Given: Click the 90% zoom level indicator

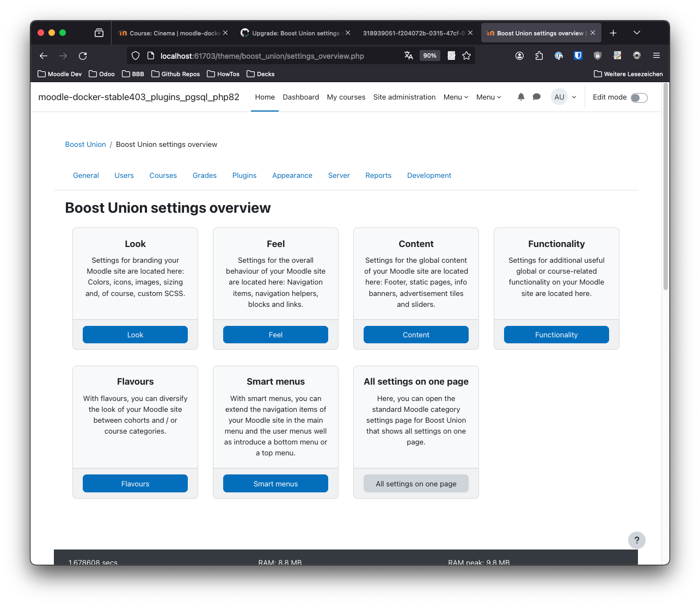Looking at the screenshot, I should (x=430, y=55).
